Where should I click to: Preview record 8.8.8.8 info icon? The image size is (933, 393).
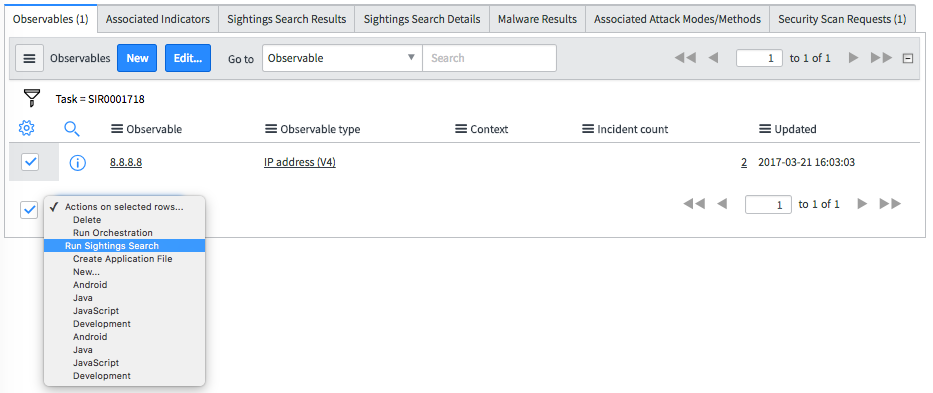tap(77, 163)
